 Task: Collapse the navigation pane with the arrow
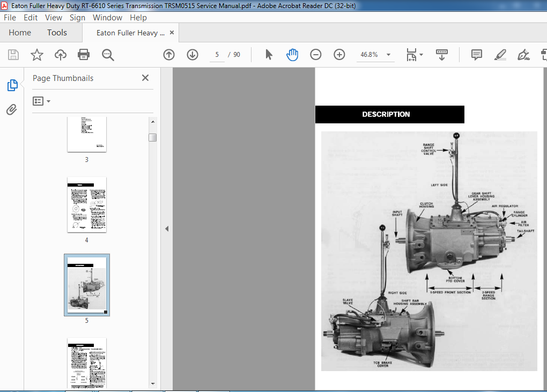tap(167, 229)
